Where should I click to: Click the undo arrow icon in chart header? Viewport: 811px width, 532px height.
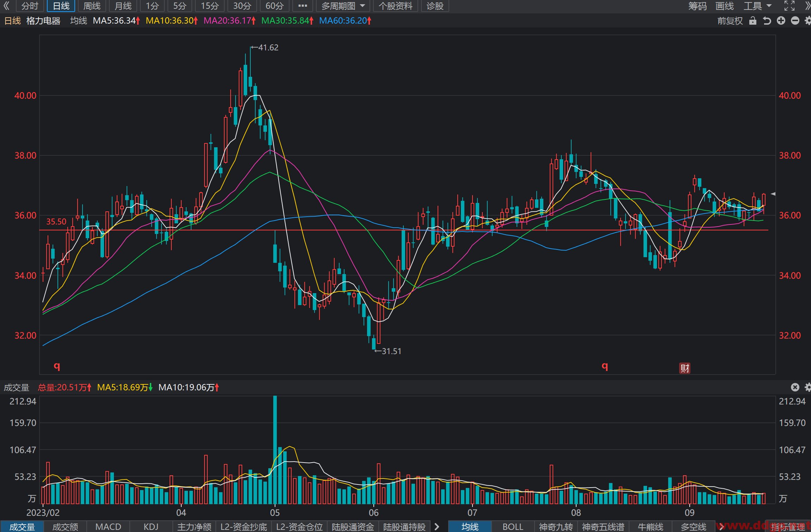[x=767, y=21]
